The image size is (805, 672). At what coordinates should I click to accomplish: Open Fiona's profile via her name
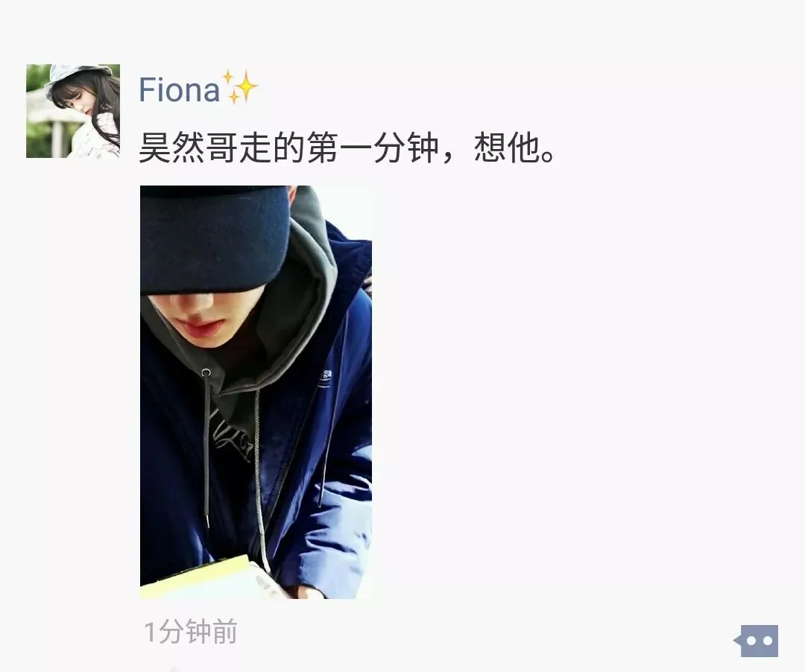(x=179, y=89)
